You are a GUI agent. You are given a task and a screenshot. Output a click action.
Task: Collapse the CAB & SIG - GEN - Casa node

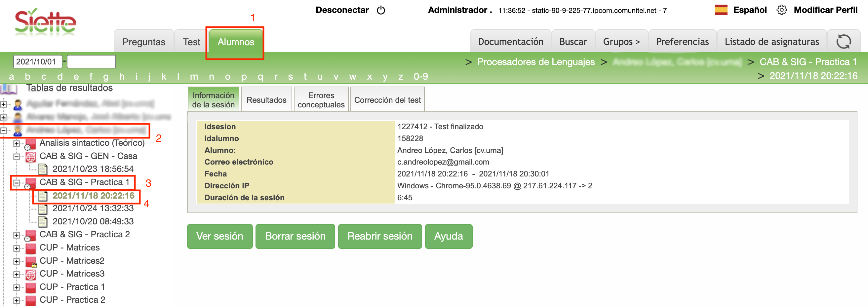[x=16, y=156]
